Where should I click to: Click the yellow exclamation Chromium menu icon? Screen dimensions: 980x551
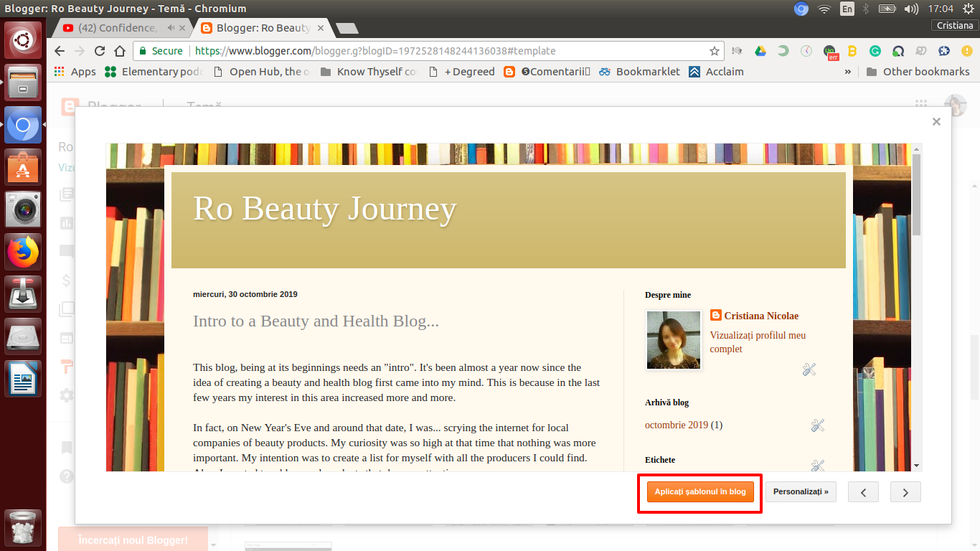[966, 51]
